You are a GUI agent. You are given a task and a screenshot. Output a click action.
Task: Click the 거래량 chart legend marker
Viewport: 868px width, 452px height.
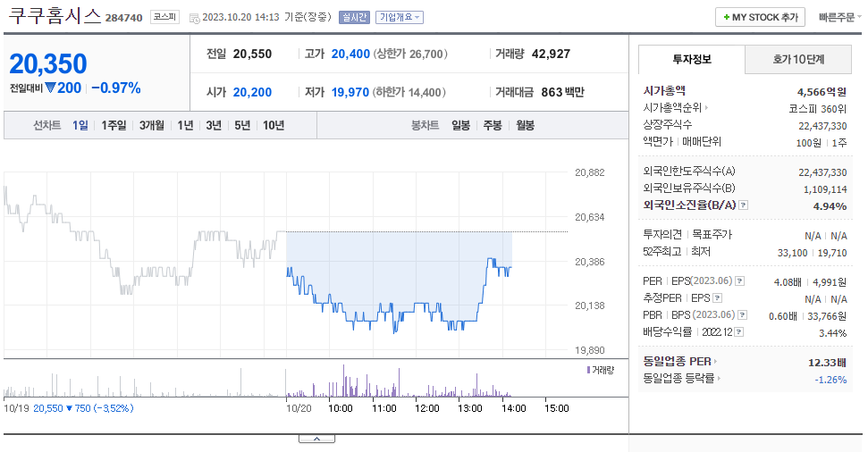588,370
